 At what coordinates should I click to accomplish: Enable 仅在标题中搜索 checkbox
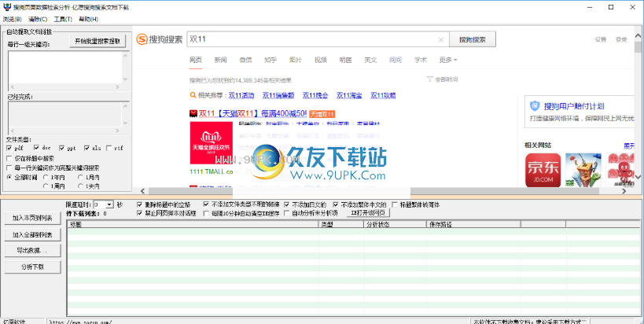click(9, 158)
